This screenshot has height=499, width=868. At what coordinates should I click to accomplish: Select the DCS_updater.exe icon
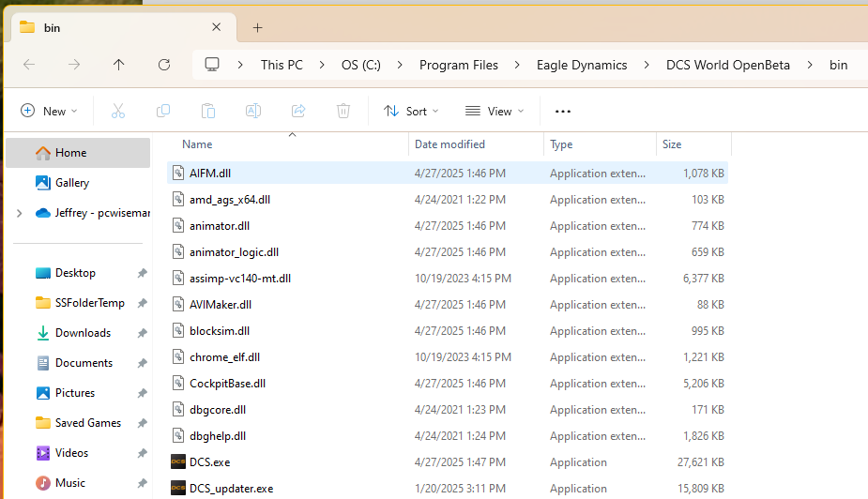click(x=177, y=489)
